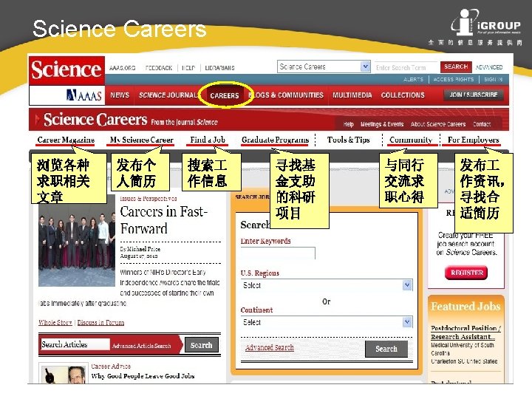
Task: Click the Enter Search Term field
Action: [x=406, y=67]
